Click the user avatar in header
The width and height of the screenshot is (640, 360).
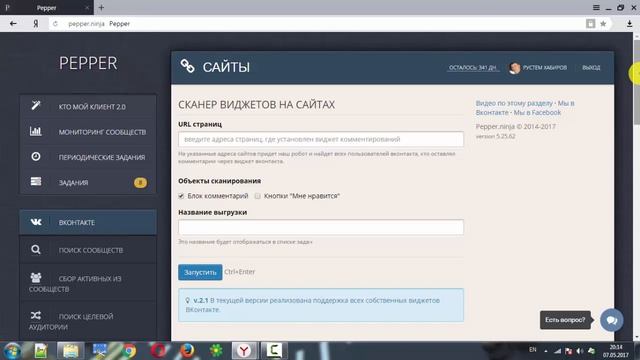[514, 68]
